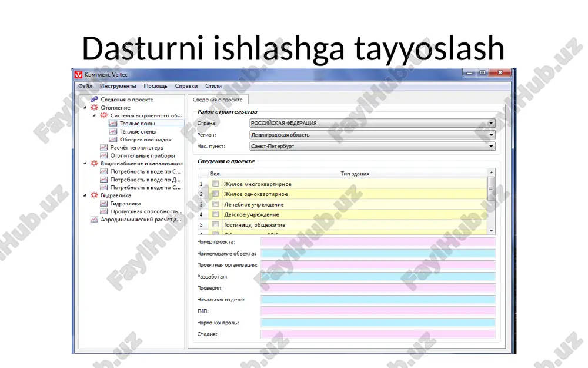Click the Тёплые полы chart icon
The height and width of the screenshot is (368, 588).
coord(113,124)
